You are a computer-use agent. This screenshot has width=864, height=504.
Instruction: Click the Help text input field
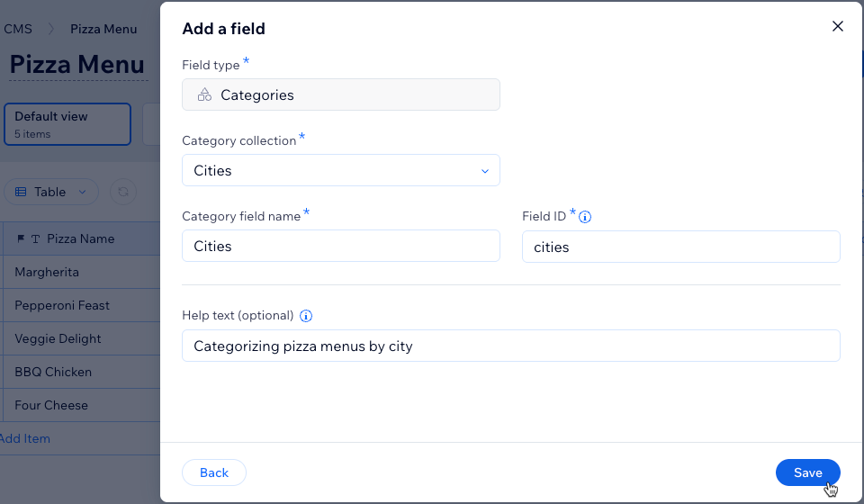click(511, 346)
